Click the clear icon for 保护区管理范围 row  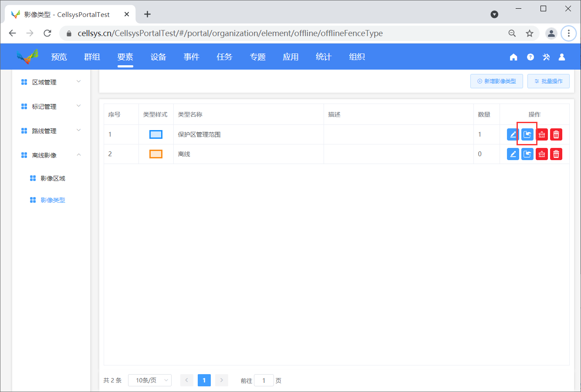click(542, 134)
